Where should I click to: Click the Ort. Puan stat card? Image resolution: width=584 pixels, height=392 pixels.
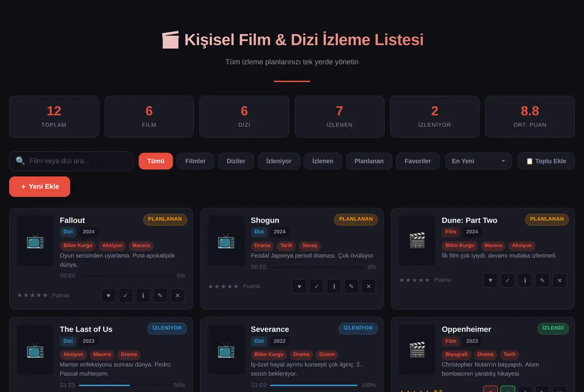coord(530,117)
